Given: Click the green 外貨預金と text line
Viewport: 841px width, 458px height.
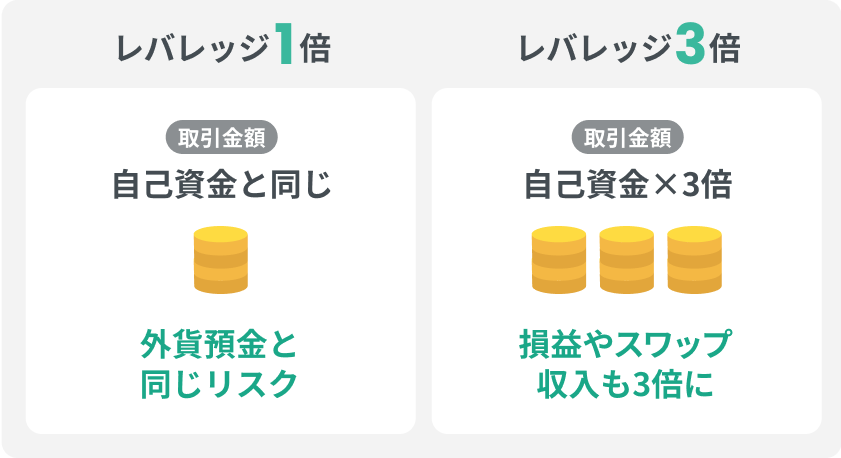Looking at the screenshot, I should pyautogui.click(x=219, y=344).
